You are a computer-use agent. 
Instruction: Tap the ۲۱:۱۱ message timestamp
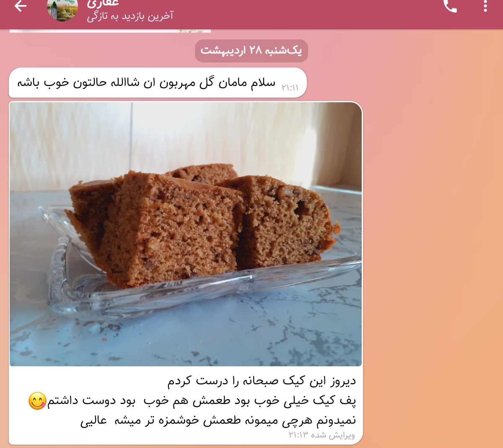click(x=290, y=88)
